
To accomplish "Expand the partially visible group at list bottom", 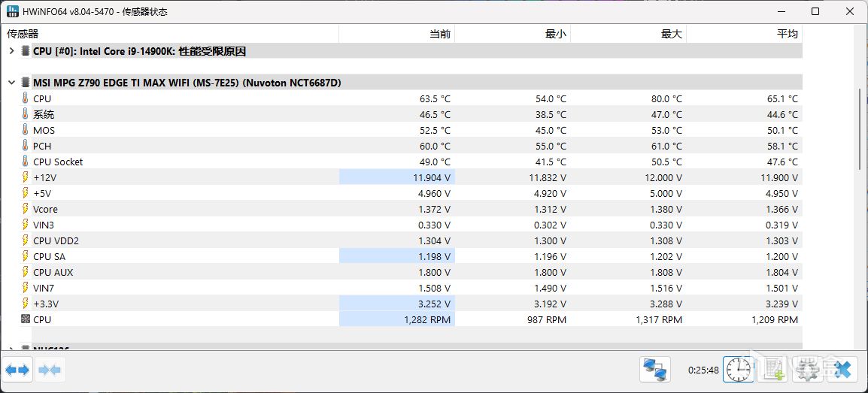I will point(11,349).
